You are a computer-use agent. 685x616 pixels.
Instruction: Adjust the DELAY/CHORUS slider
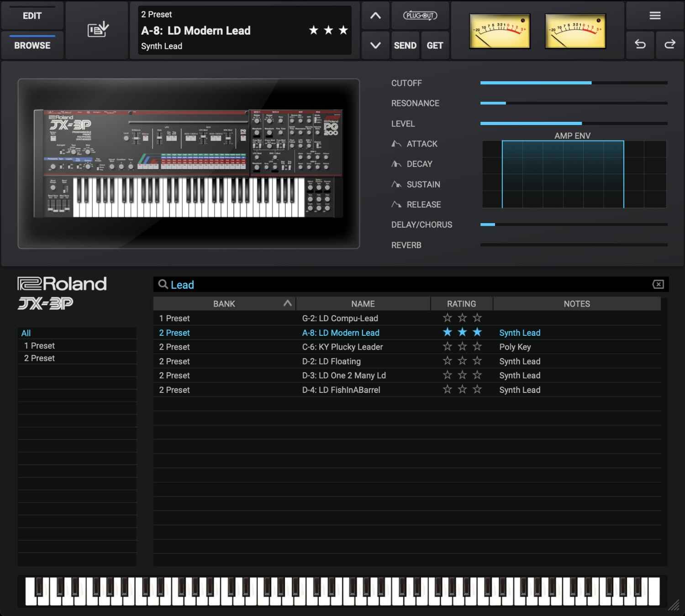tap(574, 224)
